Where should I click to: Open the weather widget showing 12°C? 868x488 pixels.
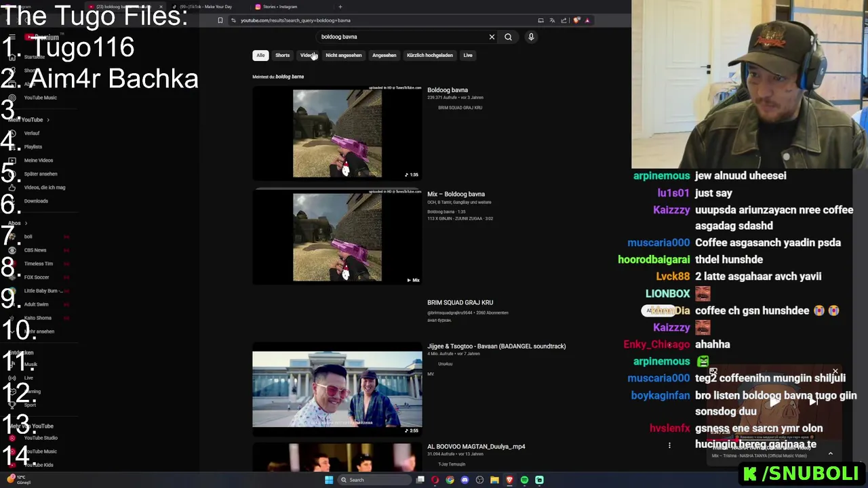pos(18,479)
